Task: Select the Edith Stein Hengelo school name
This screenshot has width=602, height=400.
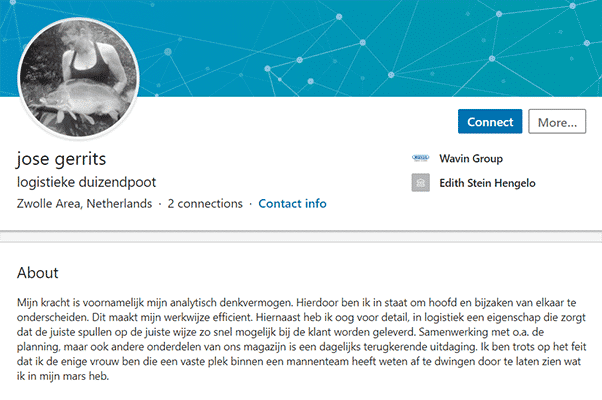Action: 487,183
